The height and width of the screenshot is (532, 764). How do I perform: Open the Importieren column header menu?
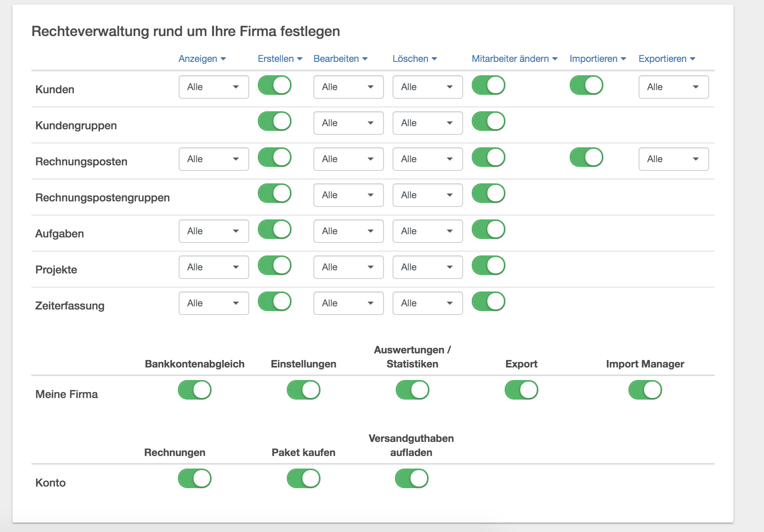pyautogui.click(x=598, y=59)
